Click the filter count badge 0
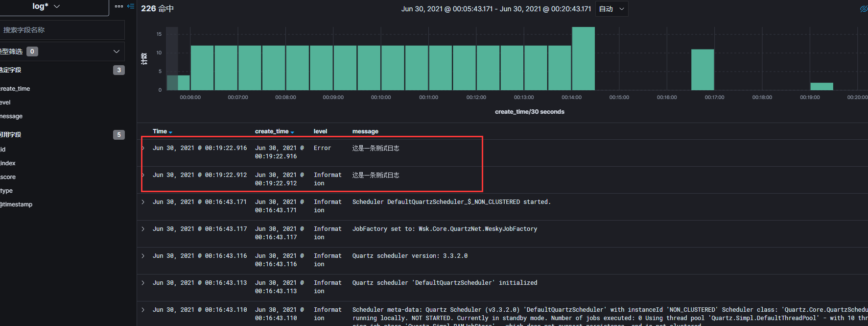Image resolution: width=868 pixels, height=326 pixels. tap(32, 51)
